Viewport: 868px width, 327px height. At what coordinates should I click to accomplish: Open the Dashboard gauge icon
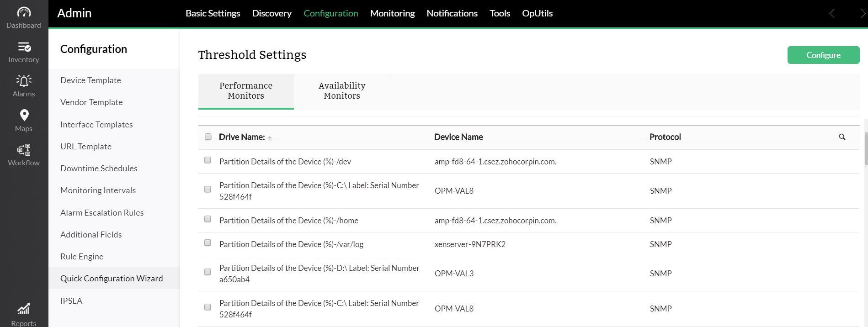24,12
